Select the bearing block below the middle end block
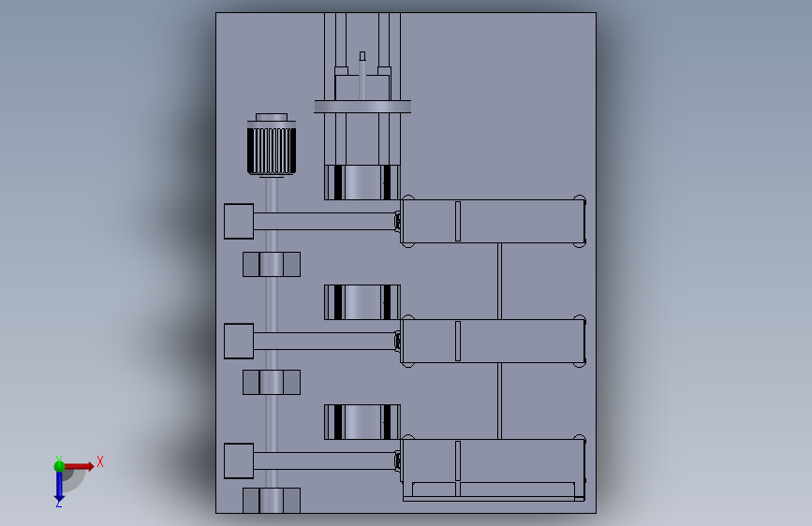This screenshot has width=812, height=526. tap(272, 382)
